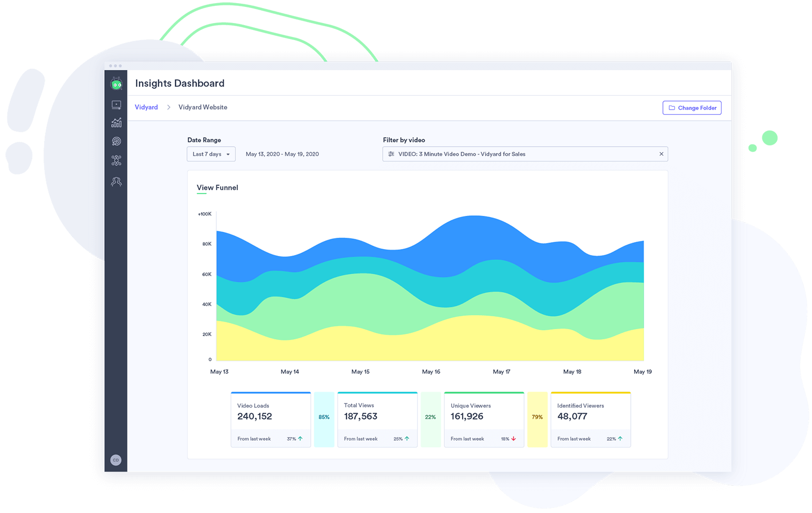
Task: Click the filter sliders icon in video filter
Action: [x=391, y=154]
